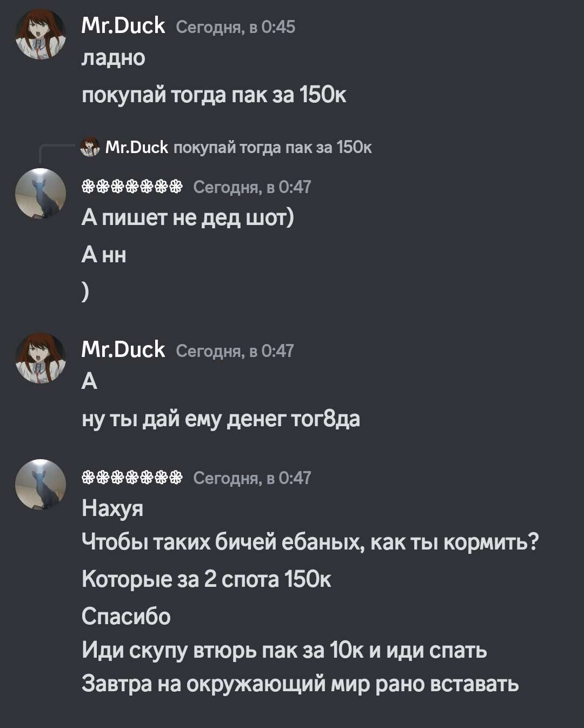Click the flower-symbol username at first 0:47 message
This screenshot has width=584, height=728.
(132, 187)
